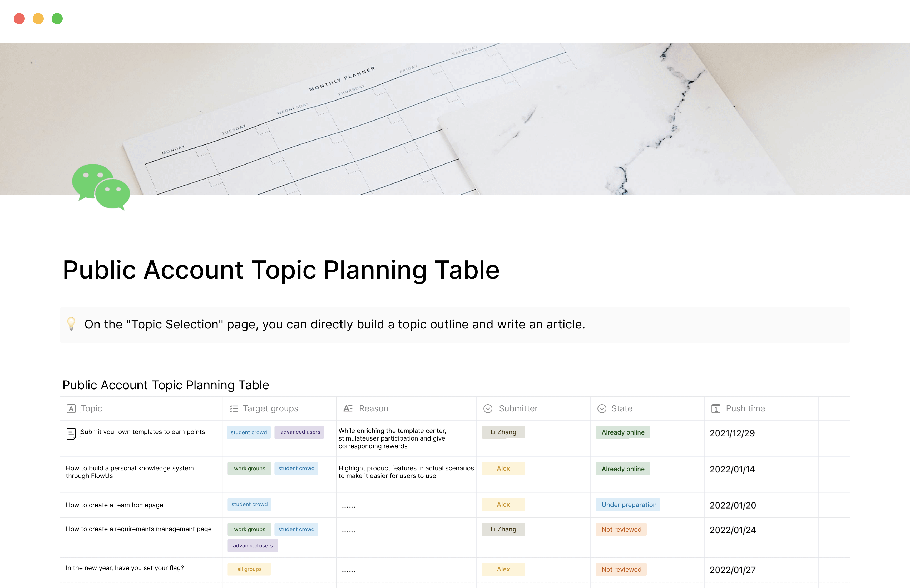Click the lightbulb callout icon
Image resolution: width=910 pixels, height=588 pixels.
(x=71, y=324)
